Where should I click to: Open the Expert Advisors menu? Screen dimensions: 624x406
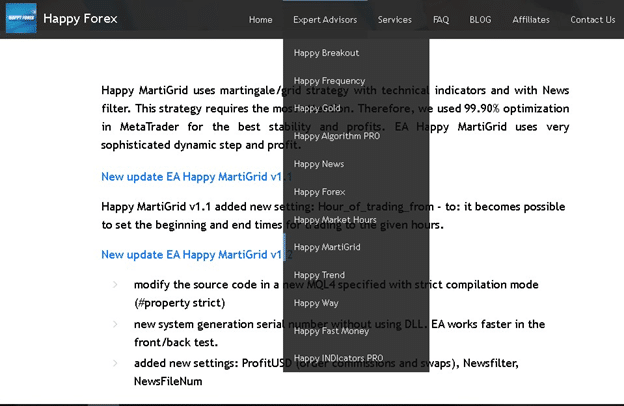(x=325, y=20)
